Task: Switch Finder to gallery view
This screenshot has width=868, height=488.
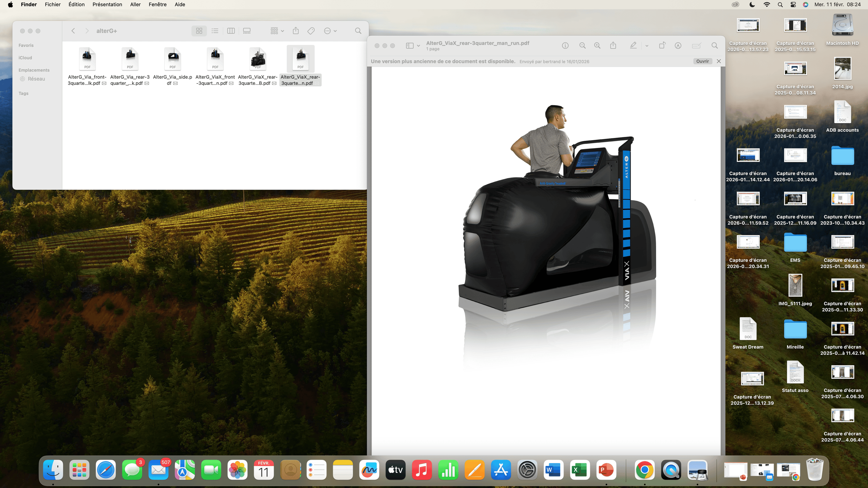Action: click(247, 31)
